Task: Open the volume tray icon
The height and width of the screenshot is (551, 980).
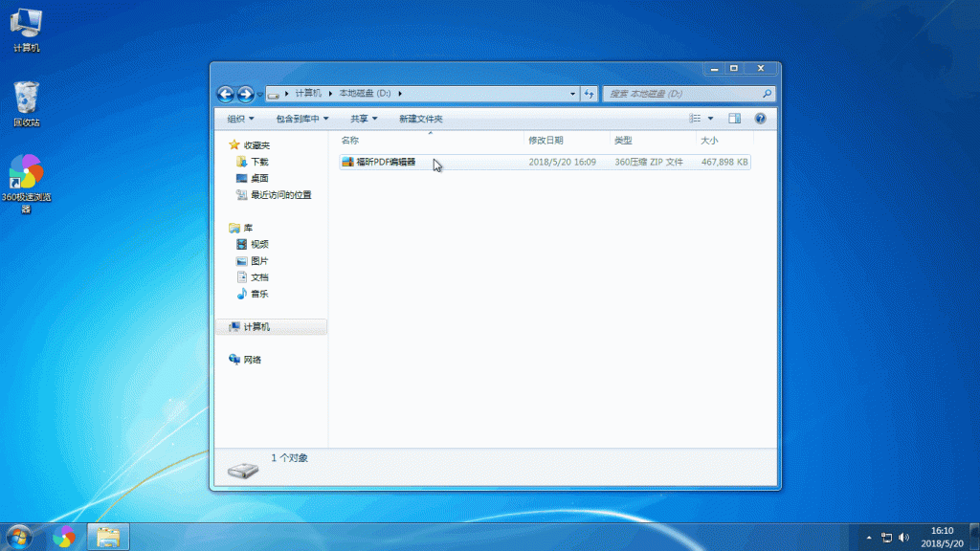Action: coord(903,538)
